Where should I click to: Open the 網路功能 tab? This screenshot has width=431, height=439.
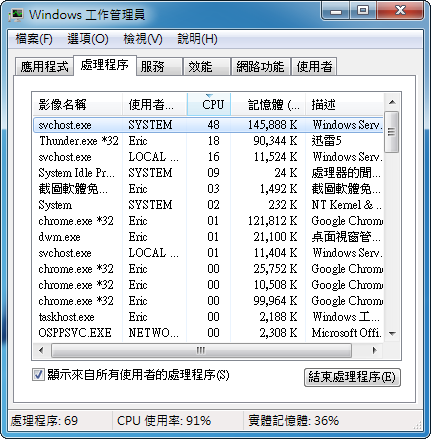260,67
